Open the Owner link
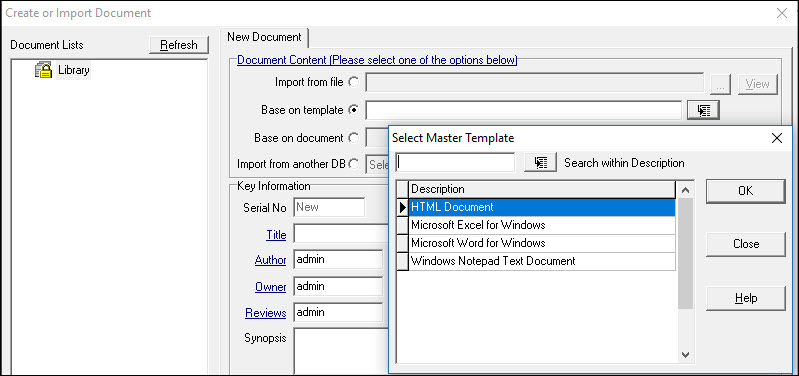799x376 pixels. click(x=271, y=286)
